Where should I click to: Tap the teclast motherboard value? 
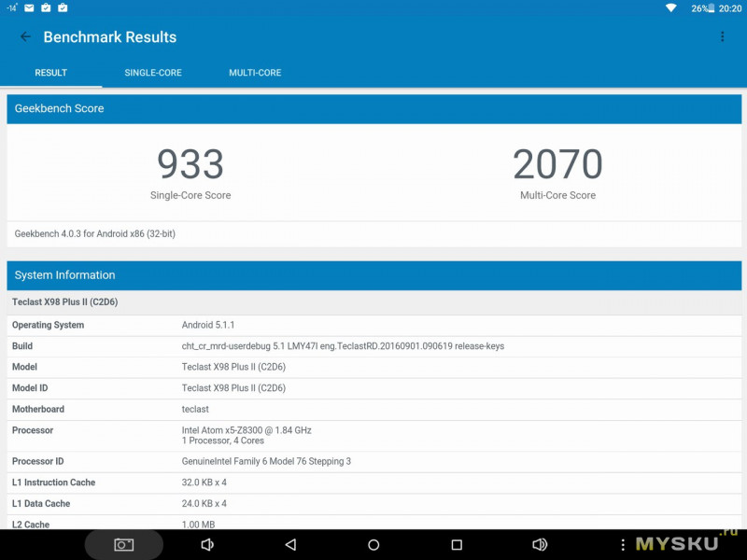195,409
